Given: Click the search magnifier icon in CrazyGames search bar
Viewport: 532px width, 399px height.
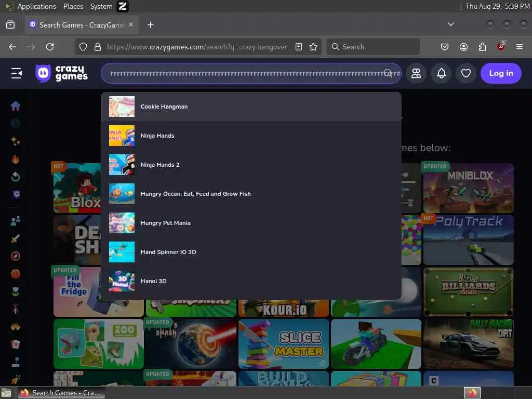Looking at the screenshot, I should click(x=388, y=73).
